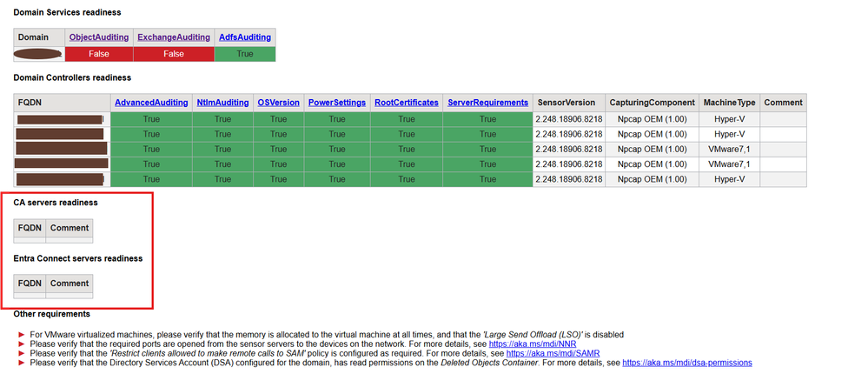Click FQDN header under Entra Connect servers
Viewport: 868px width, 374px height.
click(x=30, y=284)
